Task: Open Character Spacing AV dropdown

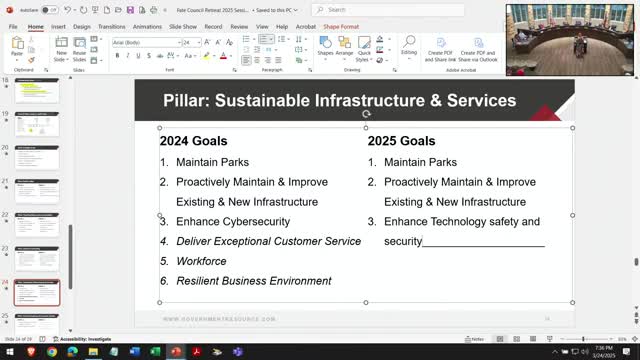Action: tap(172, 56)
